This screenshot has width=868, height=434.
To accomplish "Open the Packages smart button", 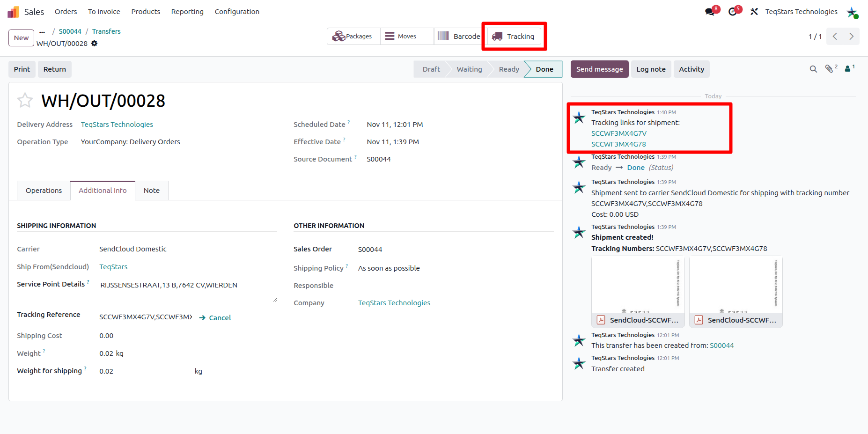I will tap(353, 36).
